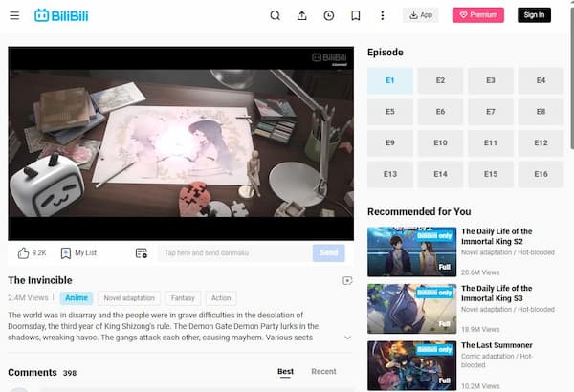Select episode E16

(541, 174)
